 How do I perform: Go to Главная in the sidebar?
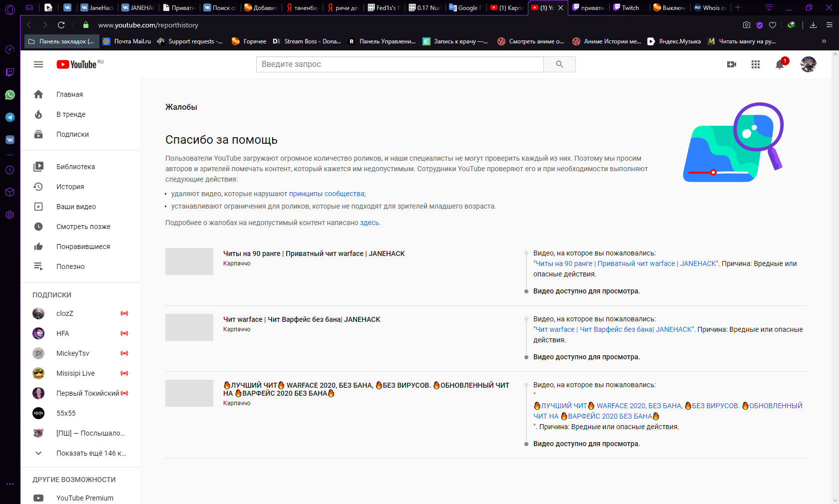[80, 94]
